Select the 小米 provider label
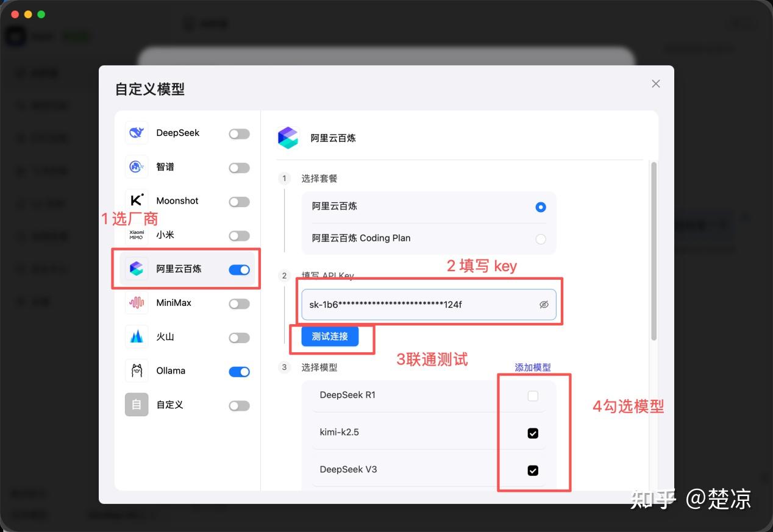Viewport: 773px width, 532px height. coord(165,235)
